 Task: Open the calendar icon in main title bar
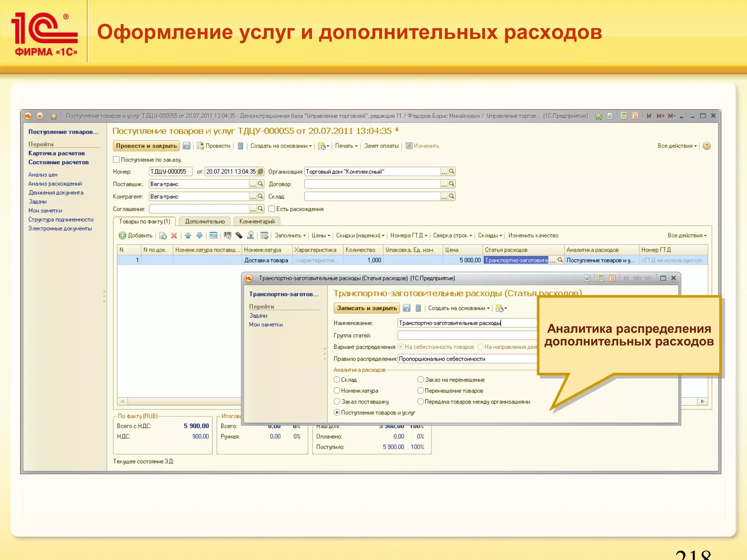635,116
